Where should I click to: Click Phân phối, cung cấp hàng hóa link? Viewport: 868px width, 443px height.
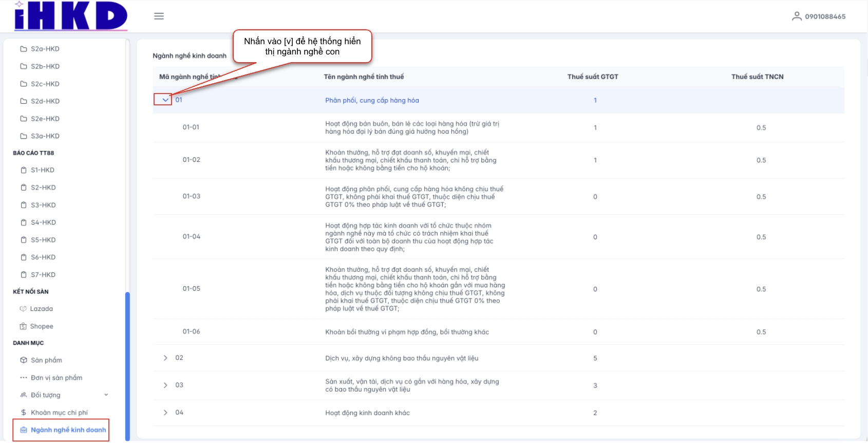click(x=372, y=100)
